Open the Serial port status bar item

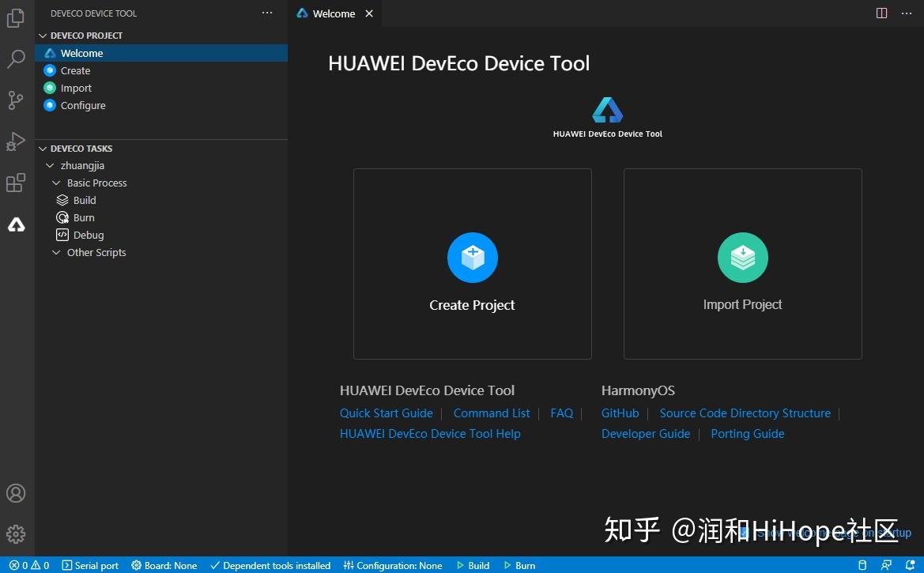90,565
